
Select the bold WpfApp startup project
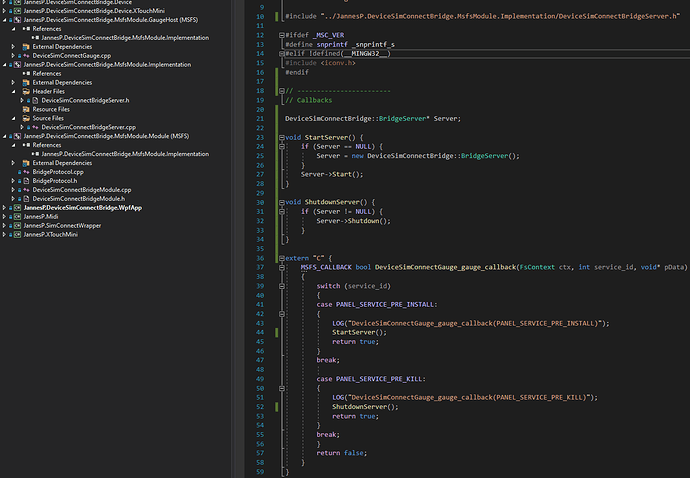(x=83, y=208)
